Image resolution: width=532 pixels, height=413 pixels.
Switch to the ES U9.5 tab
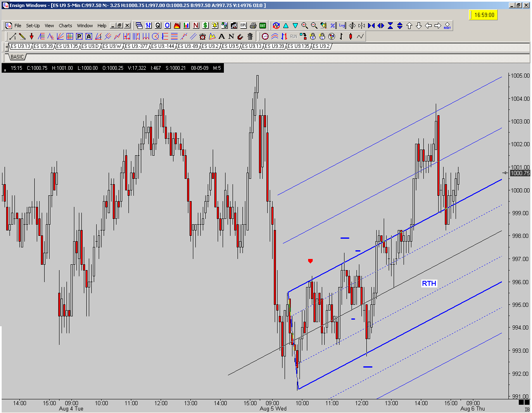pos(230,46)
